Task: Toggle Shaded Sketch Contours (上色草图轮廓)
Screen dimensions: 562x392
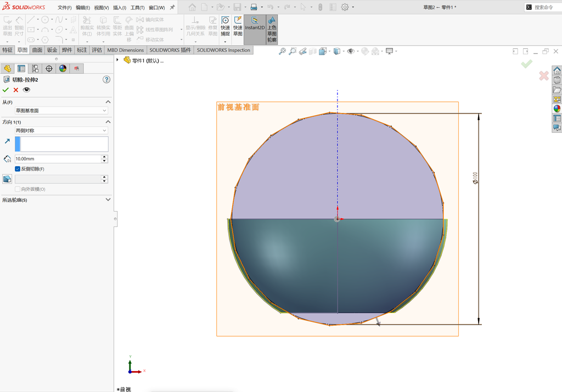Action: pos(272,30)
